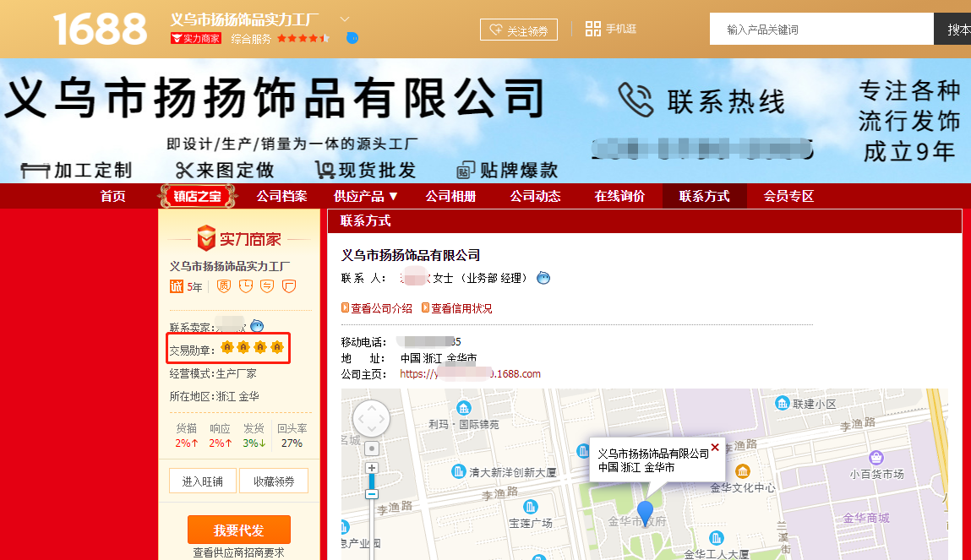This screenshot has width=971, height=560.
Task: Open the 公司相册 tab
Action: click(450, 196)
